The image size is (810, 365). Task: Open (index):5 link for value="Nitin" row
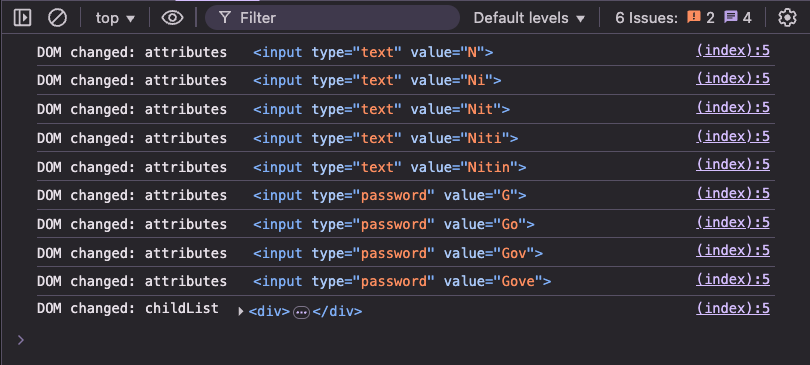(733, 165)
